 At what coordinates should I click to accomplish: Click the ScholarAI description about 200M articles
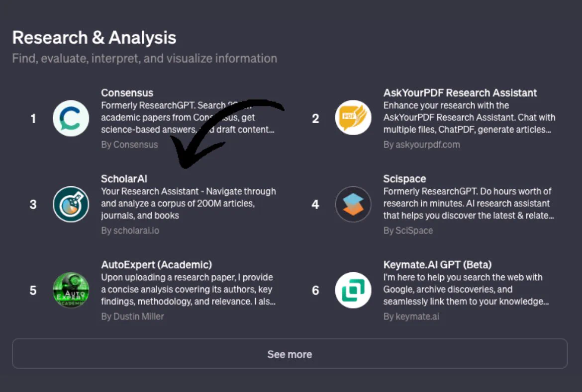188,203
